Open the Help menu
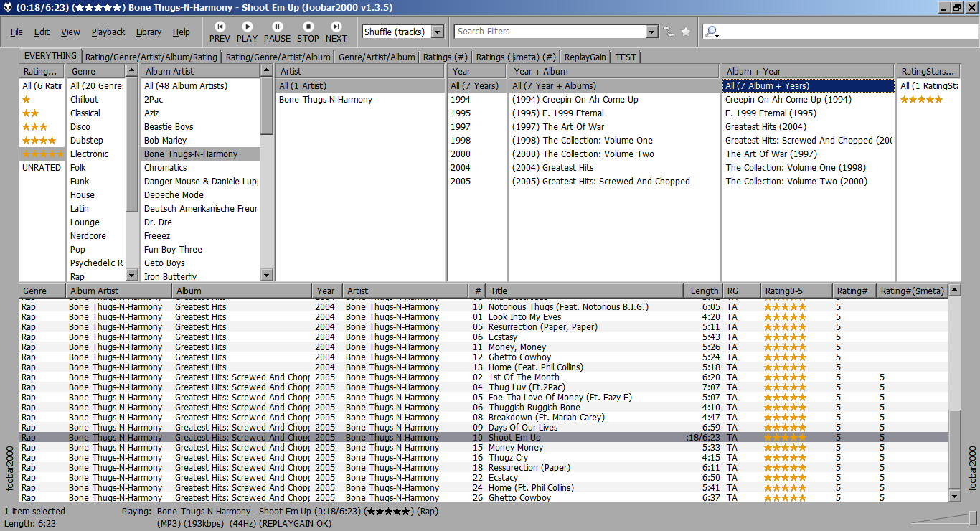This screenshot has width=980, height=531. coord(182,32)
